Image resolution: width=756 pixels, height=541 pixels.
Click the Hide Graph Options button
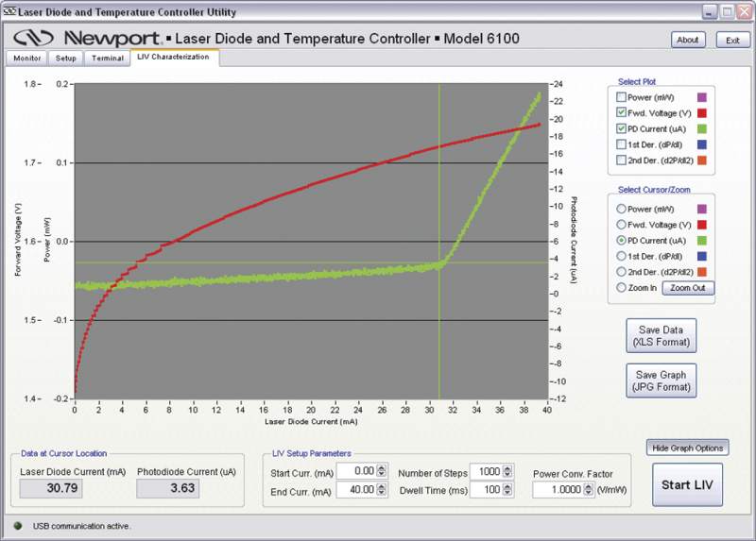click(687, 448)
